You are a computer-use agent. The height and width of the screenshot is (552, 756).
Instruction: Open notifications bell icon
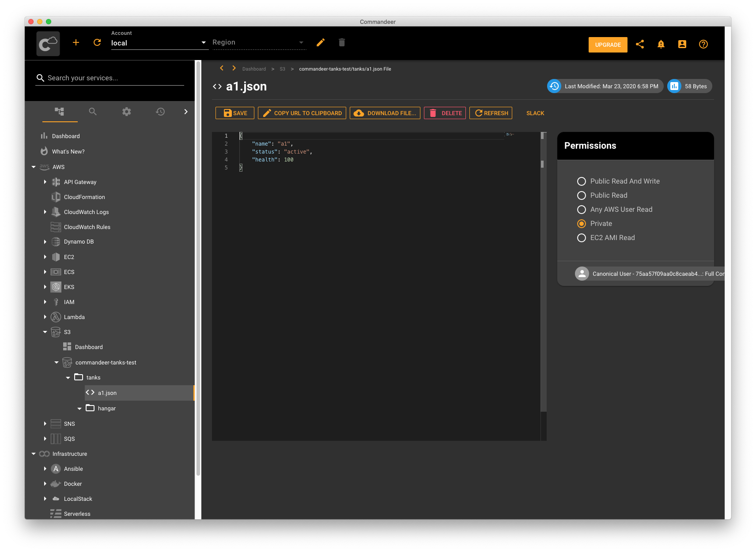coord(661,44)
